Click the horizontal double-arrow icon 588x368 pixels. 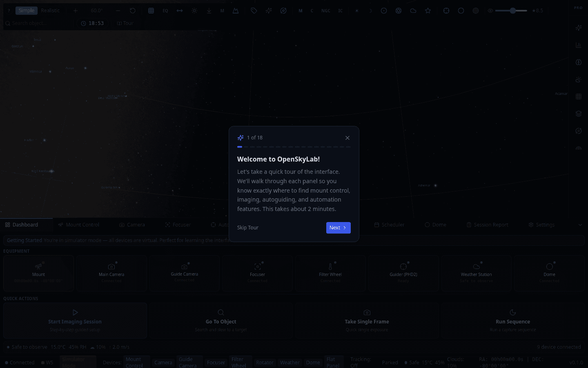pyautogui.click(x=180, y=11)
